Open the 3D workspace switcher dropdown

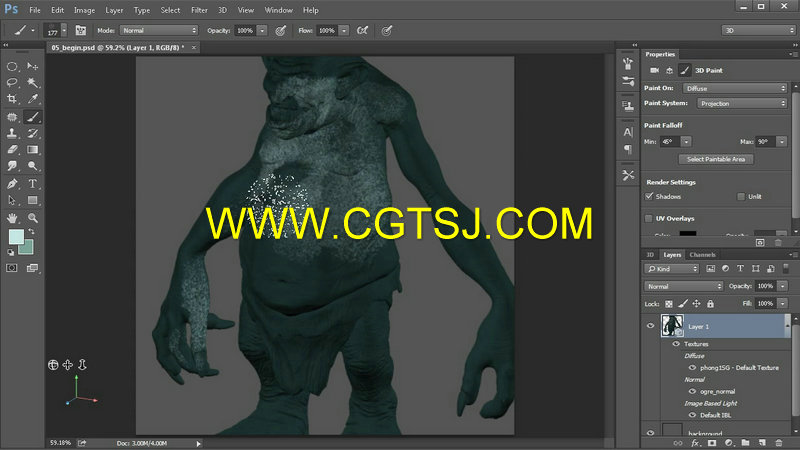758,31
